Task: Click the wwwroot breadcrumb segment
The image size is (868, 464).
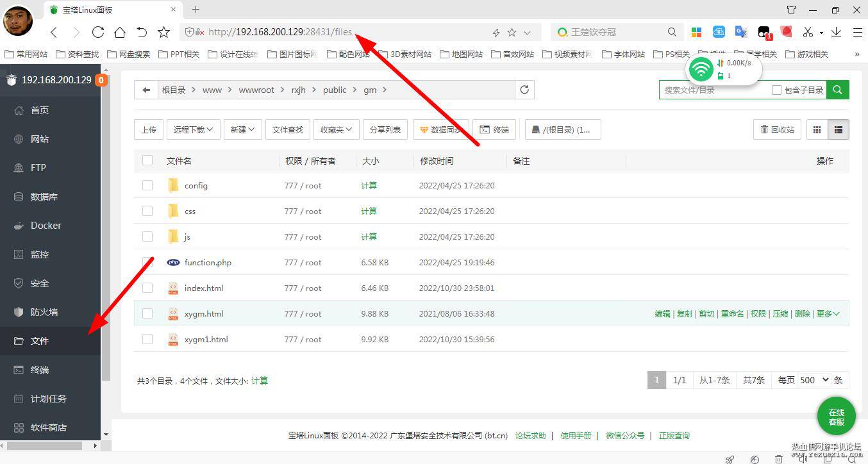Action: click(256, 90)
